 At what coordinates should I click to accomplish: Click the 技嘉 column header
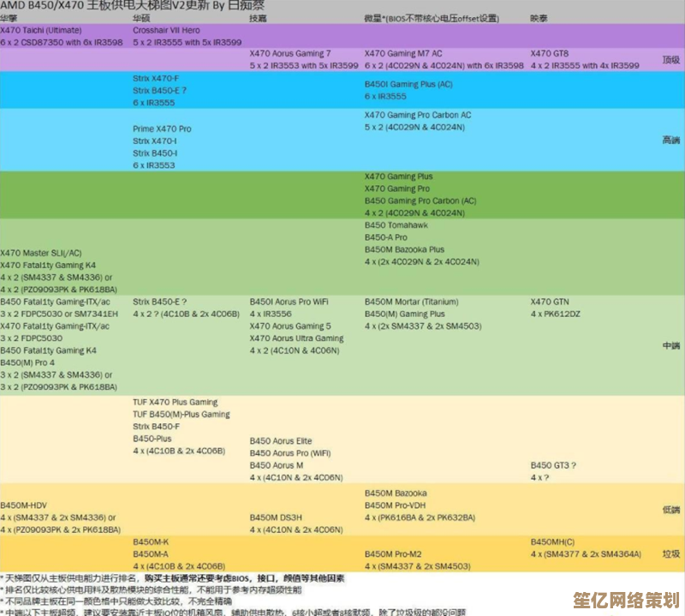pyautogui.click(x=258, y=18)
